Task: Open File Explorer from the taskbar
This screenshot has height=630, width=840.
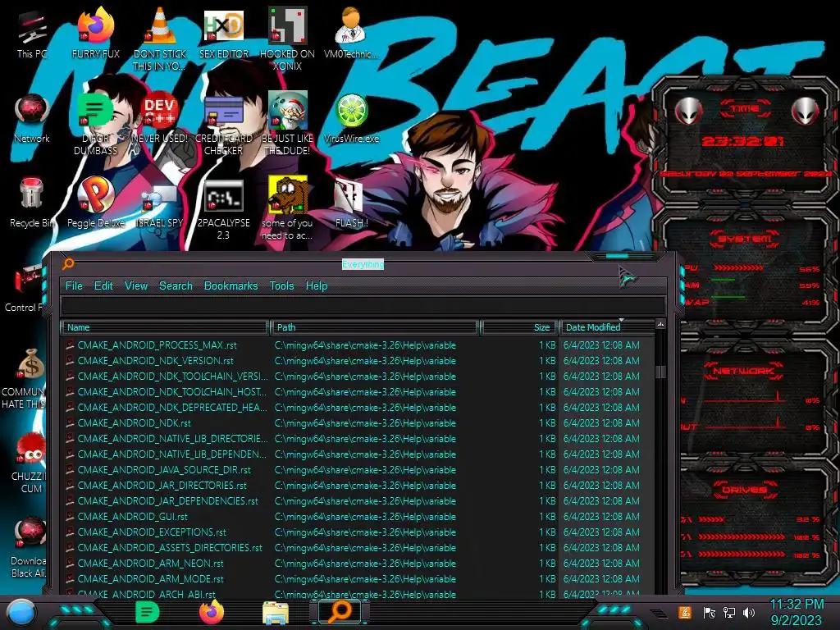Action: [276, 613]
